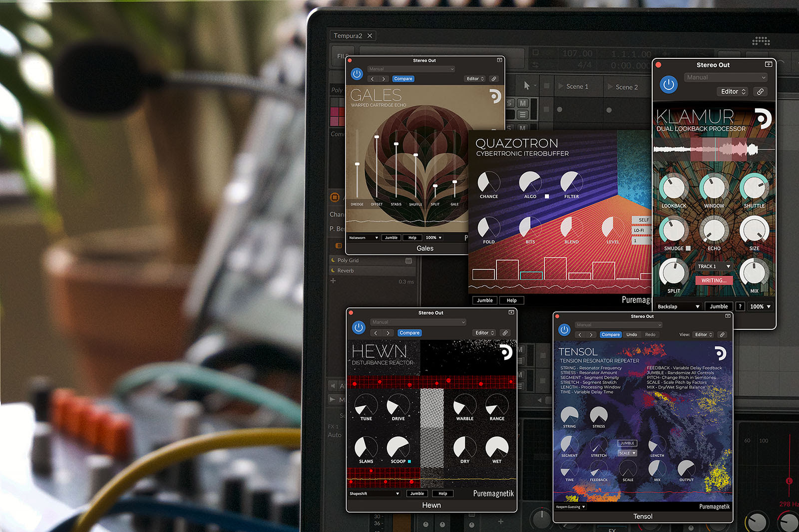Click Redo in the Tensol window

tap(650, 335)
